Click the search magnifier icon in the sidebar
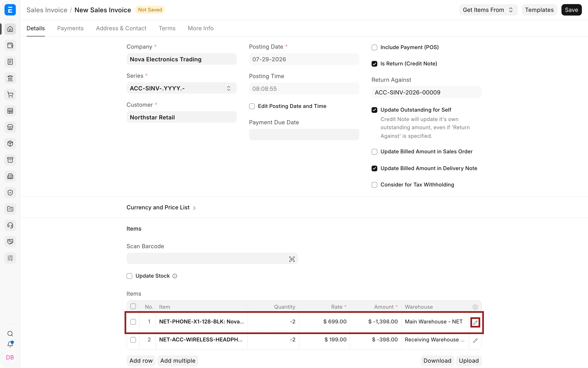Viewport: 588px width, 368px height. click(x=10, y=334)
